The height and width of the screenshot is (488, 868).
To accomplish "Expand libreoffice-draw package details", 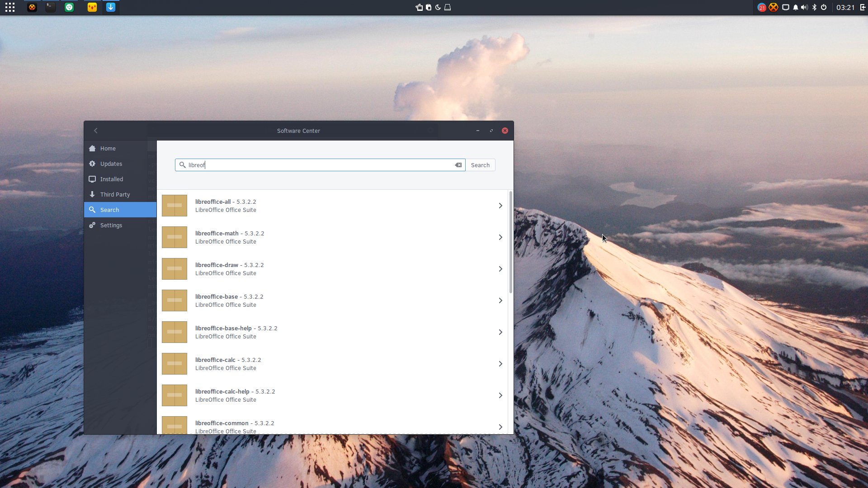I will pyautogui.click(x=500, y=269).
